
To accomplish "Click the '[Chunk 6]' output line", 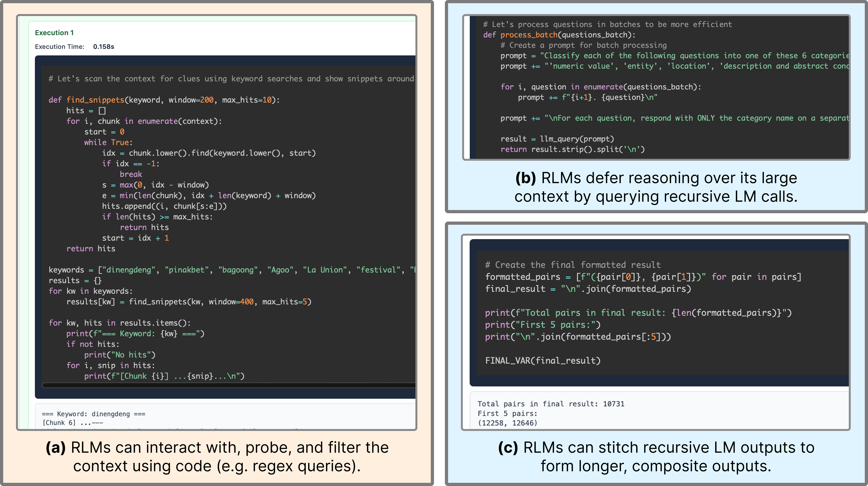I will [73, 423].
